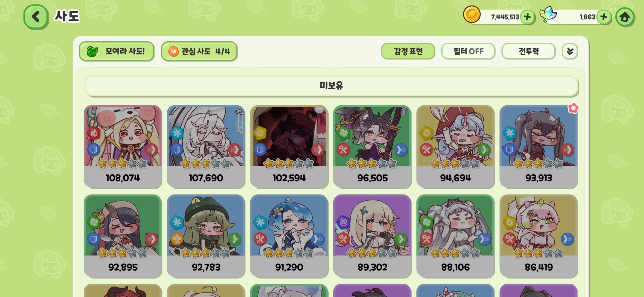Toggle the 필터 OFF filter button
The image size is (644, 297).
pyautogui.click(x=468, y=51)
